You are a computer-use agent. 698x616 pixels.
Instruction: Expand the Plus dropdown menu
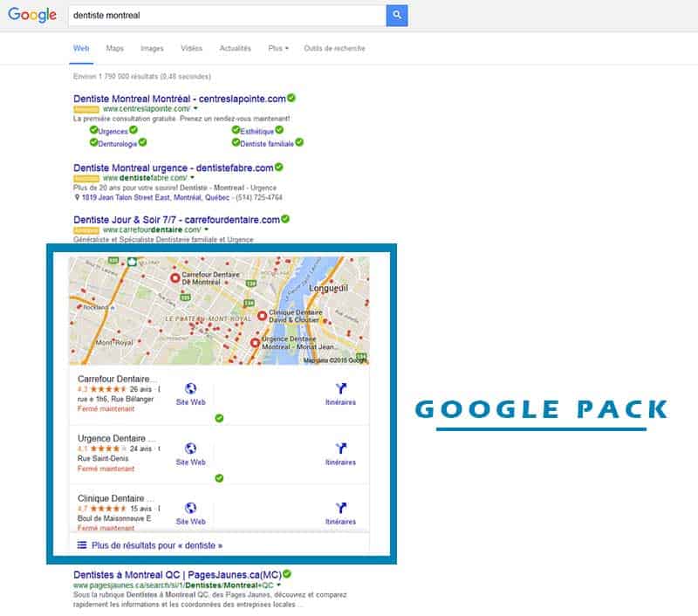coord(278,49)
